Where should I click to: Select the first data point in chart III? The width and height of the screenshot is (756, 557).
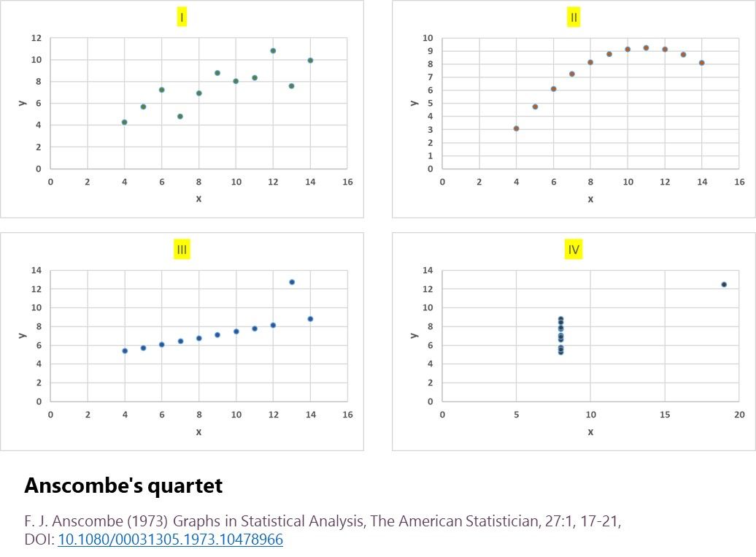[x=125, y=350]
